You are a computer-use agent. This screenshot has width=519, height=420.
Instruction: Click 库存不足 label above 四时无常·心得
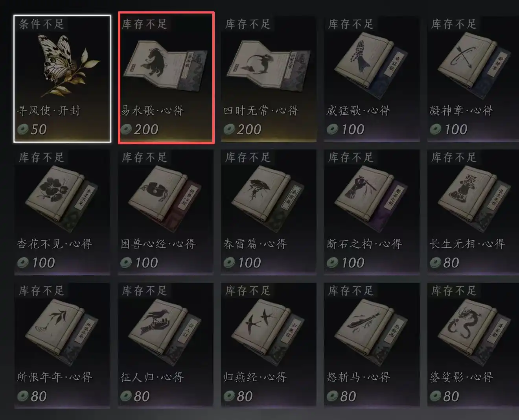coord(248,24)
